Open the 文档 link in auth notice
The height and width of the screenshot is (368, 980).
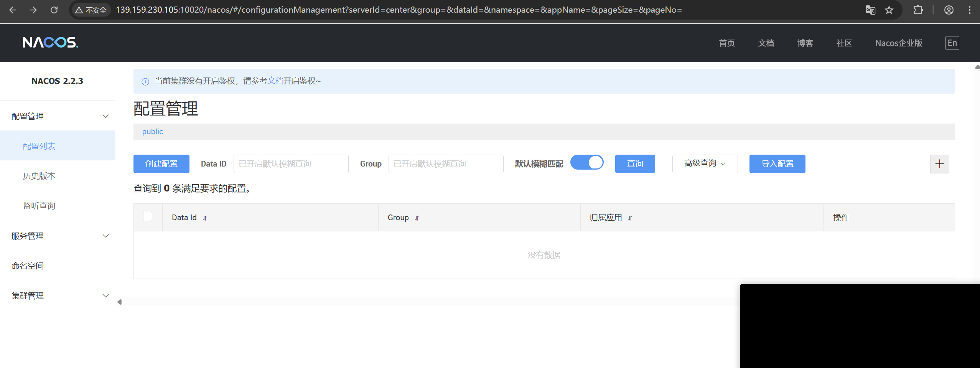(275, 81)
